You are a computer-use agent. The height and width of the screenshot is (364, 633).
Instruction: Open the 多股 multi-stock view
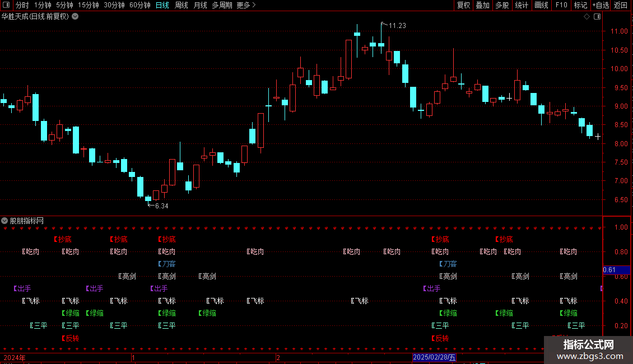(502, 5)
